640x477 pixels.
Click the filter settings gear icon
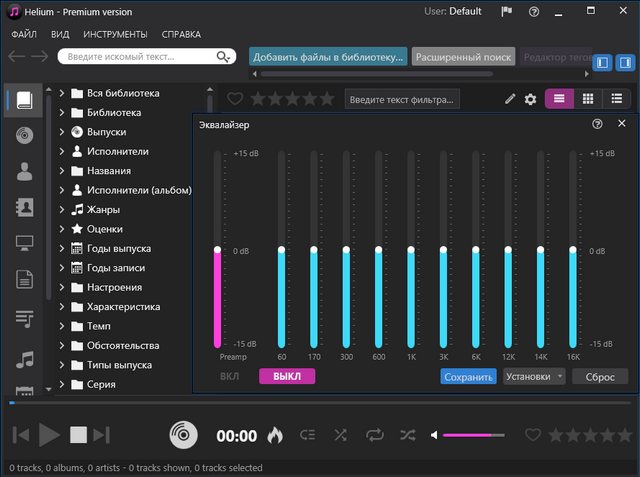tap(530, 99)
